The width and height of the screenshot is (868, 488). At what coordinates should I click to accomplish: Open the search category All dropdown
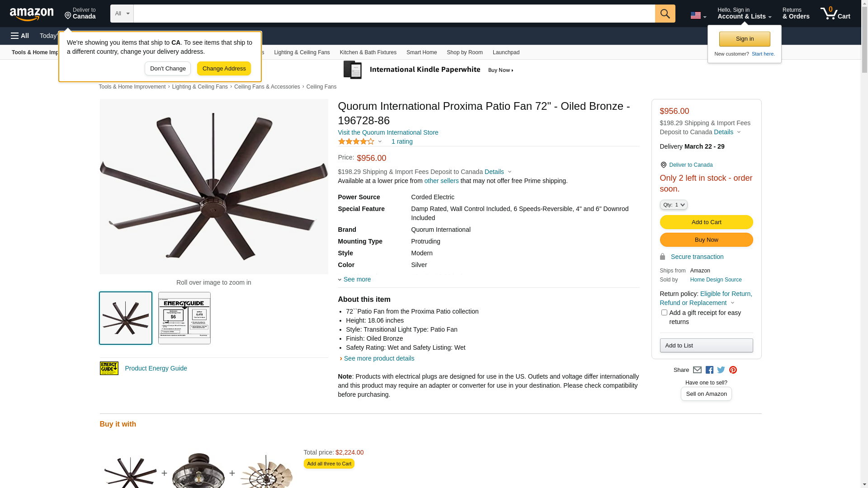(122, 14)
